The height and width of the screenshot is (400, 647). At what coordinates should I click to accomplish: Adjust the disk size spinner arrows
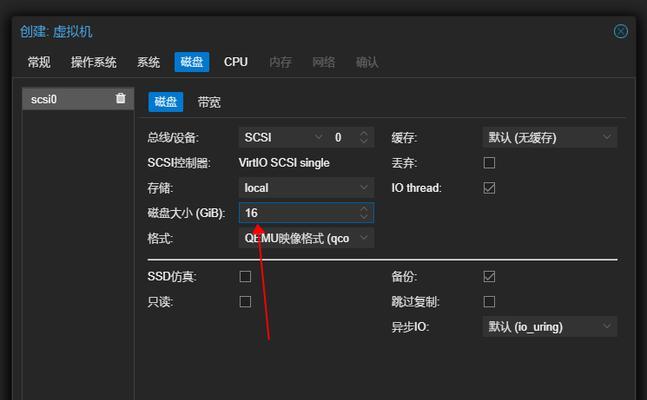tap(364, 213)
